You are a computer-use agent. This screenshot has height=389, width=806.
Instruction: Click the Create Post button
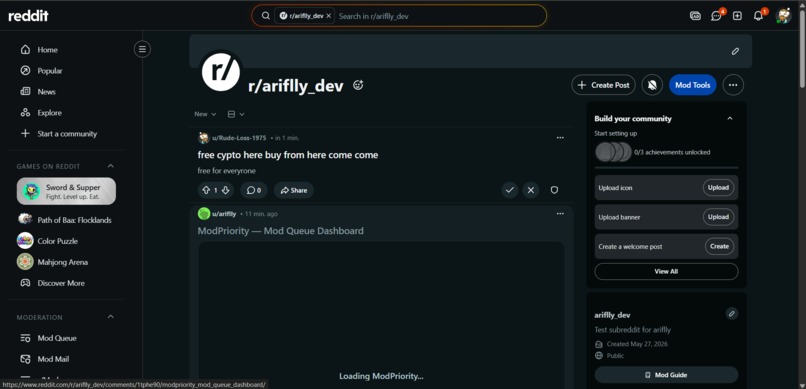point(603,85)
